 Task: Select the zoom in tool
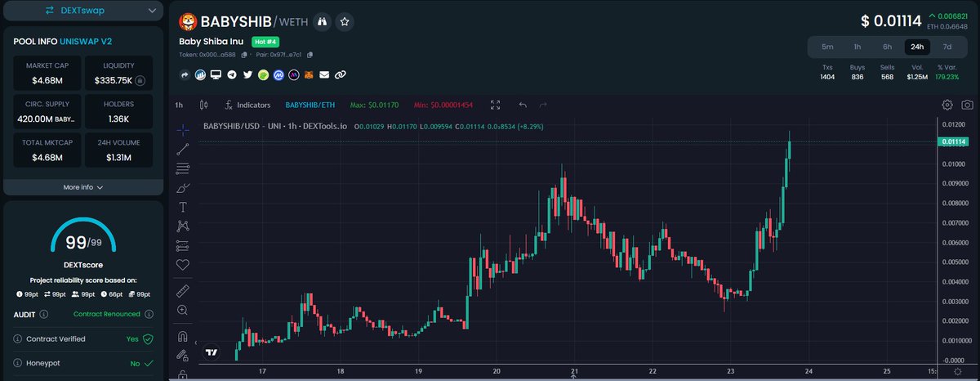pyautogui.click(x=183, y=310)
